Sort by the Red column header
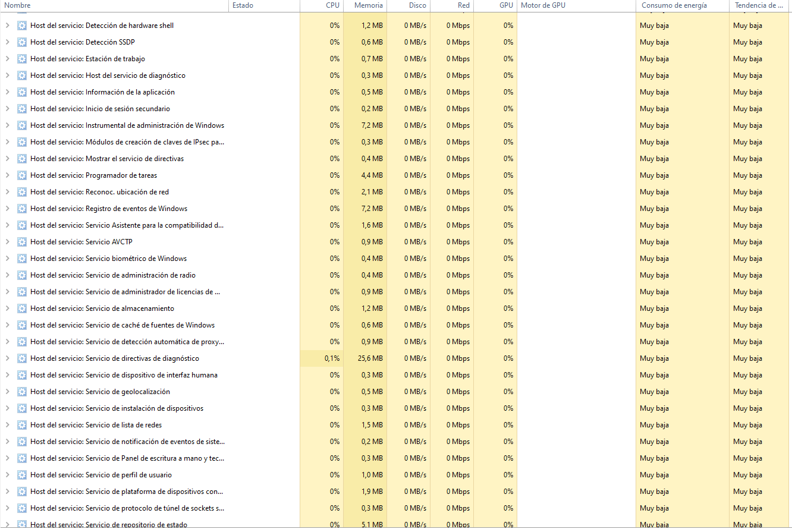792x532 pixels. pyautogui.click(x=452, y=5)
